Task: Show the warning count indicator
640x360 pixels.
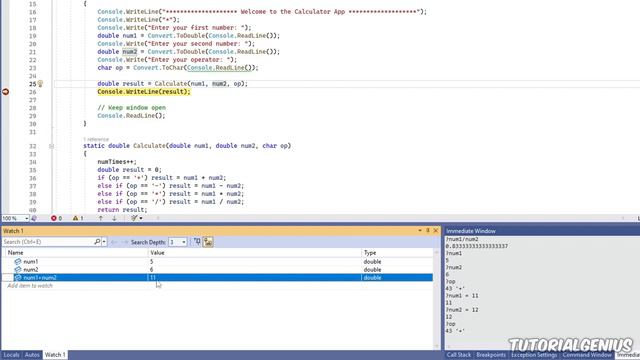Action: coord(78,218)
